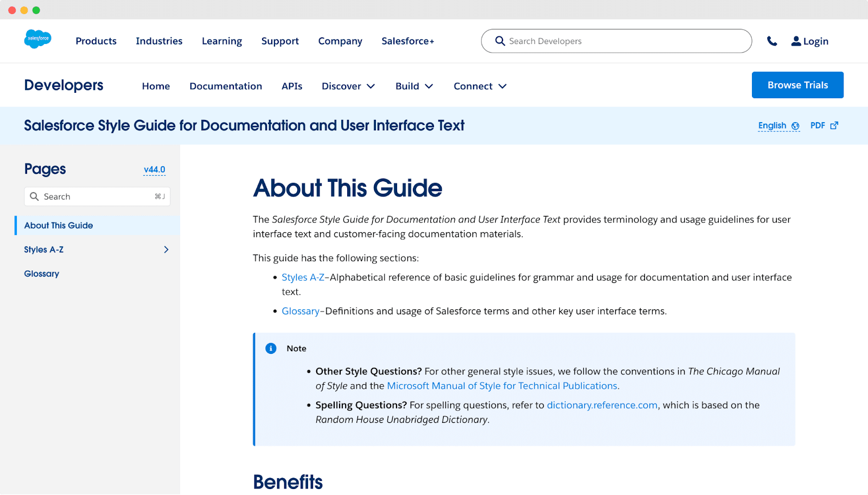Screen dimensions: 868x495
Task: Click the globe icon next to English
Action: click(x=795, y=125)
